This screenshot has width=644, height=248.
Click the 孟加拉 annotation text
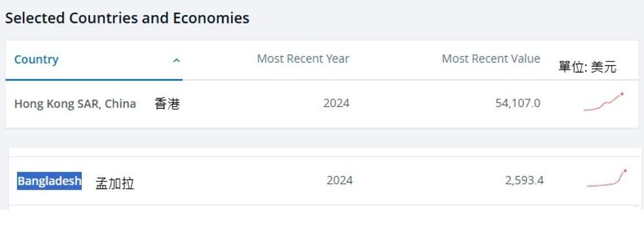pos(115,184)
